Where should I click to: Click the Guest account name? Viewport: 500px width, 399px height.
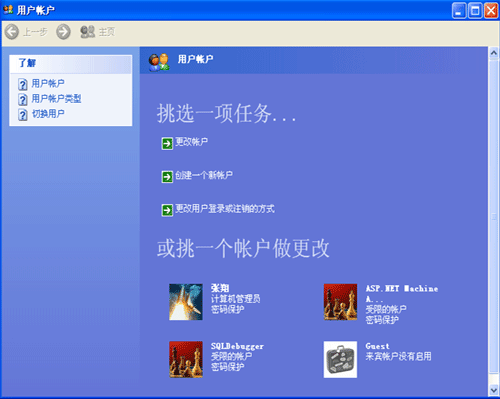(377, 346)
